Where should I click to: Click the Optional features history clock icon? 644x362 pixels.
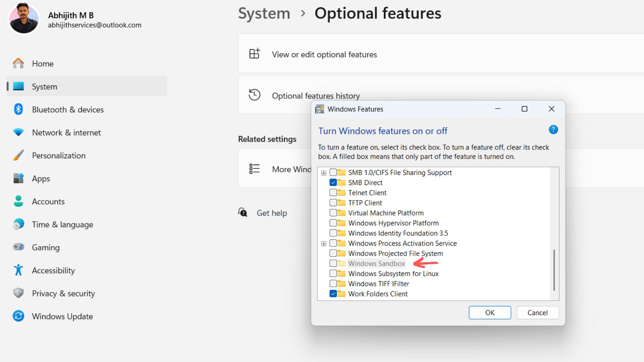tap(254, 95)
